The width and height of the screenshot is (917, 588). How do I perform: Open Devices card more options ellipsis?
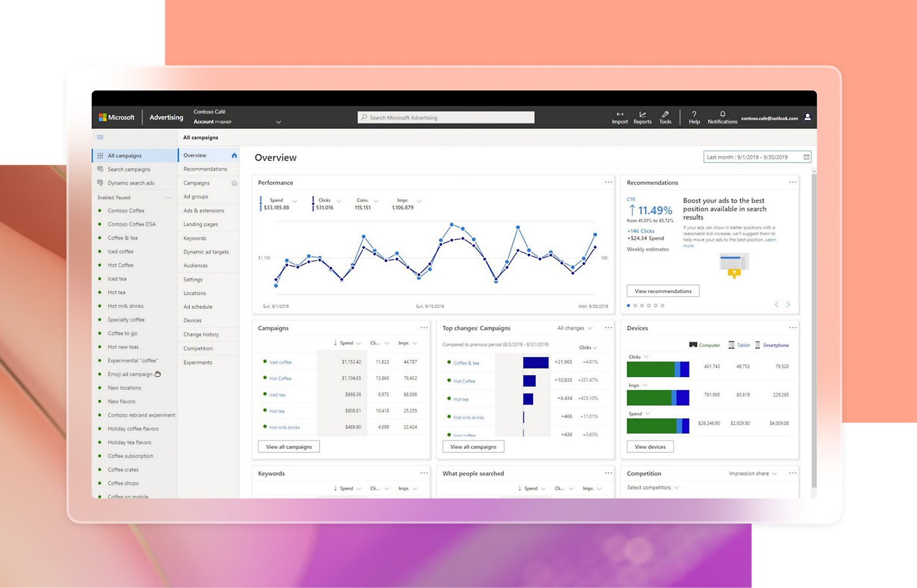point(793,328)
